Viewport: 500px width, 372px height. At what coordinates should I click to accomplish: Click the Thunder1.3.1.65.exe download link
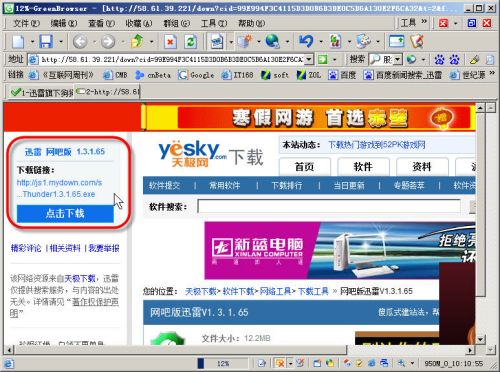[x=56, y=194]
